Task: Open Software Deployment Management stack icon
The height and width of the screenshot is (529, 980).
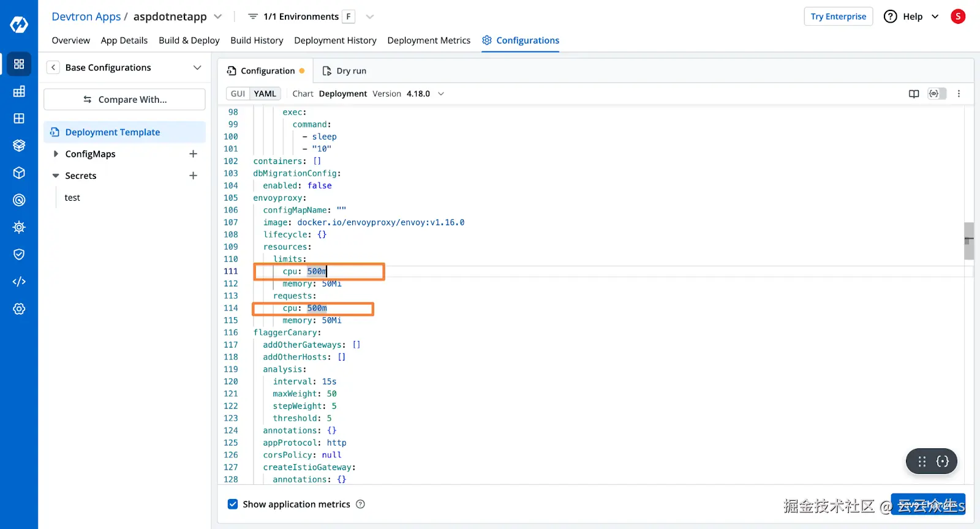Action: coord(19,146)
